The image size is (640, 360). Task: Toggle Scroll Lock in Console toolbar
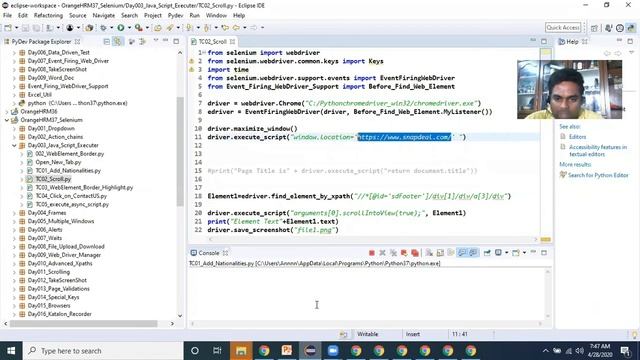[440, 253]
